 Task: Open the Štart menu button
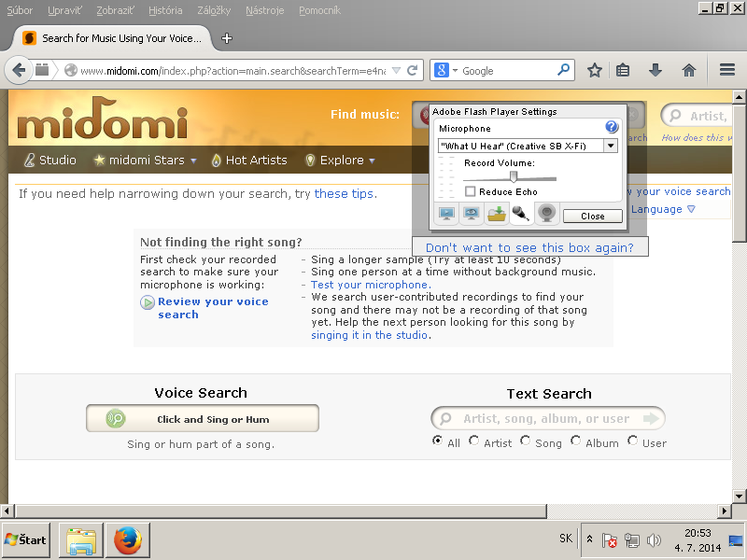coord(26,540)
